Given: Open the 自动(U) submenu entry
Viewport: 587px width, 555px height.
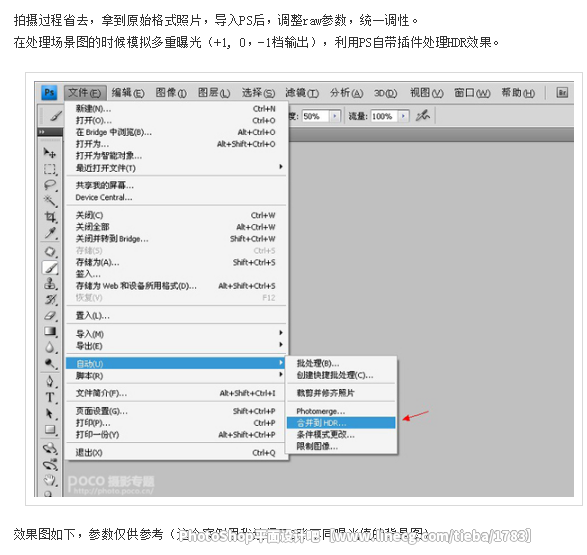Looking at the screenshot, I should (x=175, y=363).
